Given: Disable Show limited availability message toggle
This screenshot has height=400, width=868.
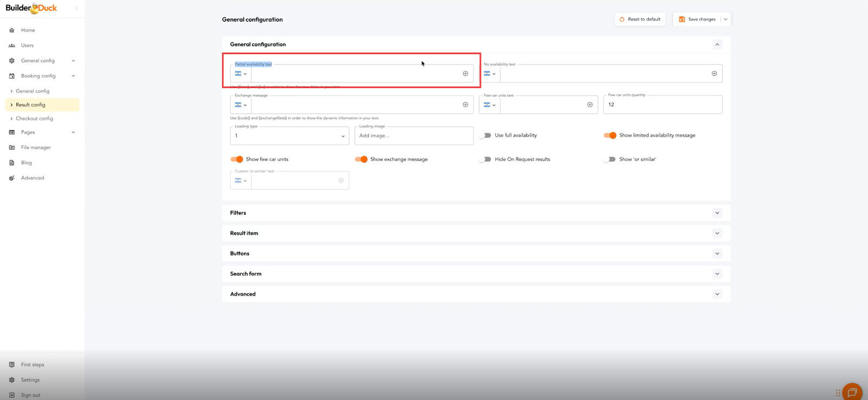Looking at the screenshot, I should click(610, 136).
